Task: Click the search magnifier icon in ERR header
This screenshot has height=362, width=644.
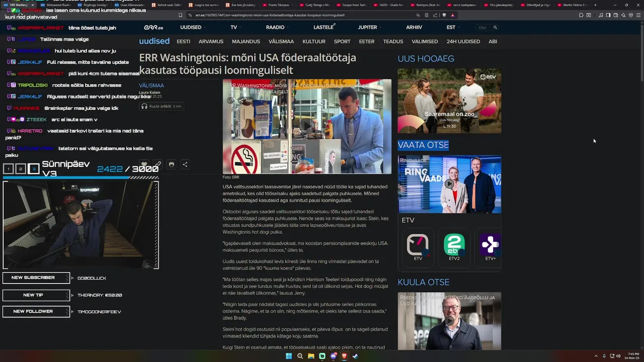Action: tap(495, 28)
